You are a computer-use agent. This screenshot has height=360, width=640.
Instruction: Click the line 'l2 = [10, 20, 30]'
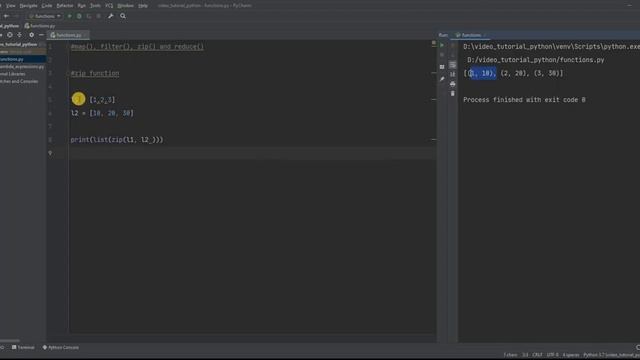tap(102, 113)
